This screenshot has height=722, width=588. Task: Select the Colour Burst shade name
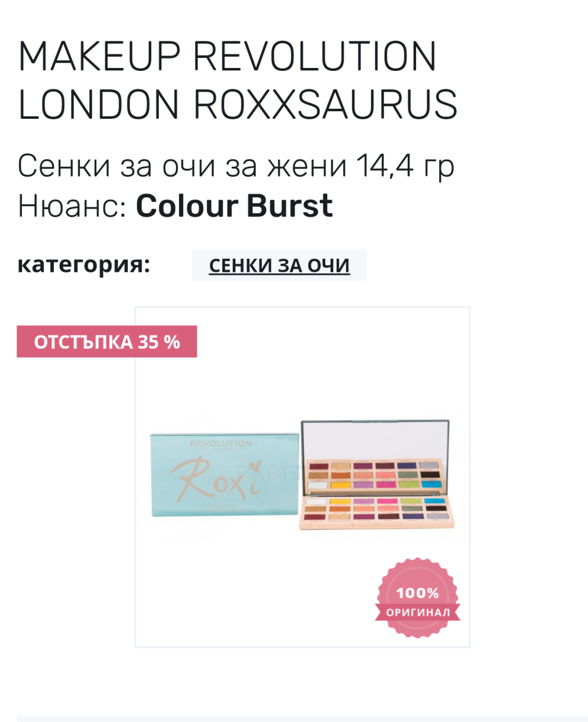[234, 206]
